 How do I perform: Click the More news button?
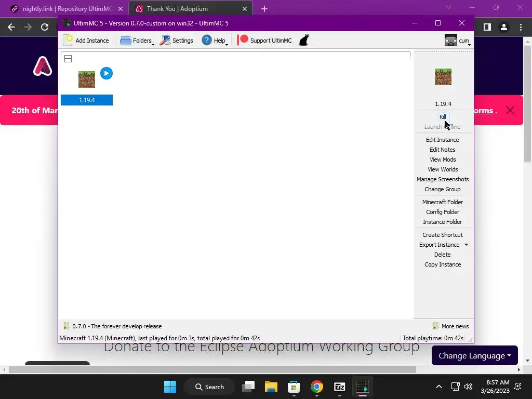(451, 326)
